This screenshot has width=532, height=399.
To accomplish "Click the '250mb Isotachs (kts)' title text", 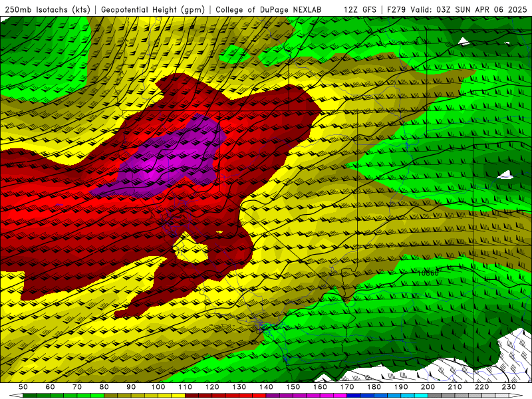I will (48, 10).
